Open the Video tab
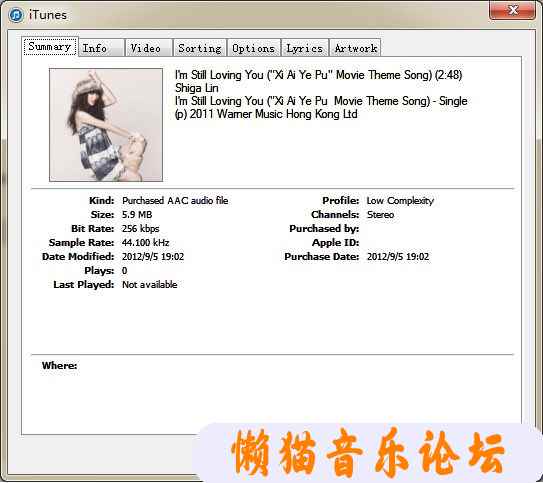This screenshot has height=483, width=543. pos(149,48)
